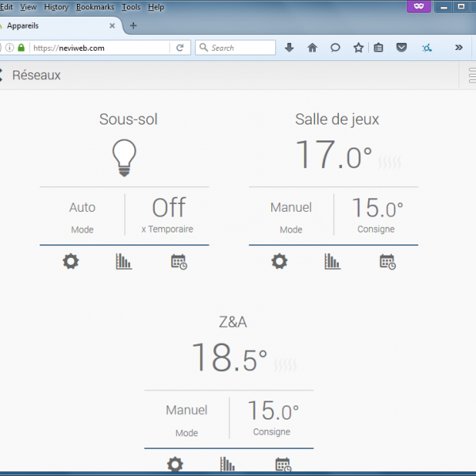Open the Bookmarks menu
This screenshot has width=476, height=476.
click(95, 7)
